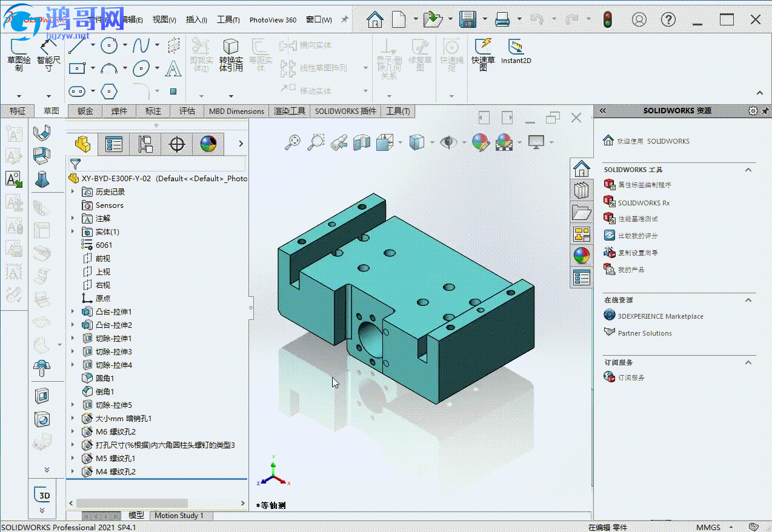Open SOLIDWORKS Resources options gear
Screen dimensions: 772x532
[x=753, y=111]
